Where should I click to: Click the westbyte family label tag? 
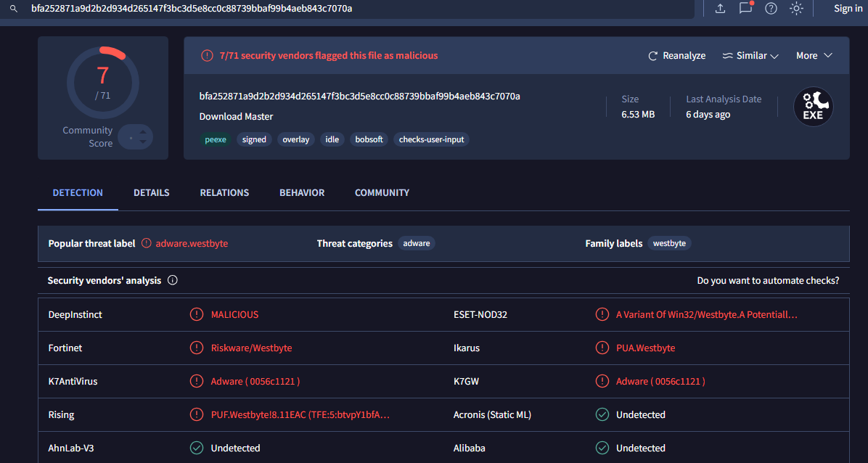[669, 243]
